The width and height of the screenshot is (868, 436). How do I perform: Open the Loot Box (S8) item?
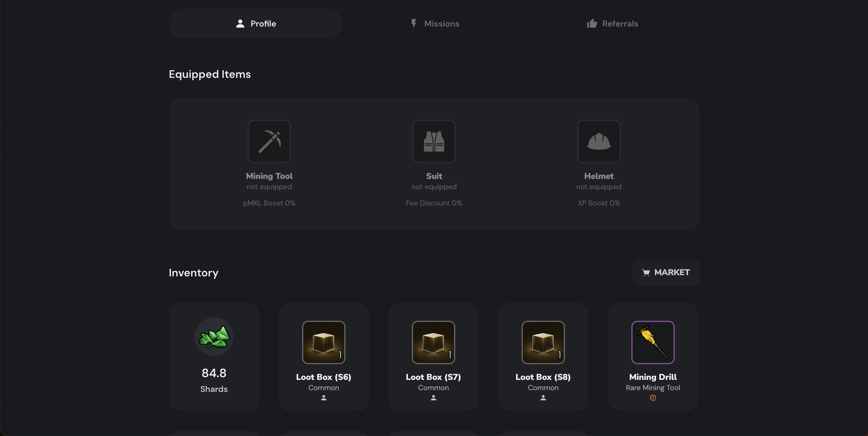click(x=543, y=342)
